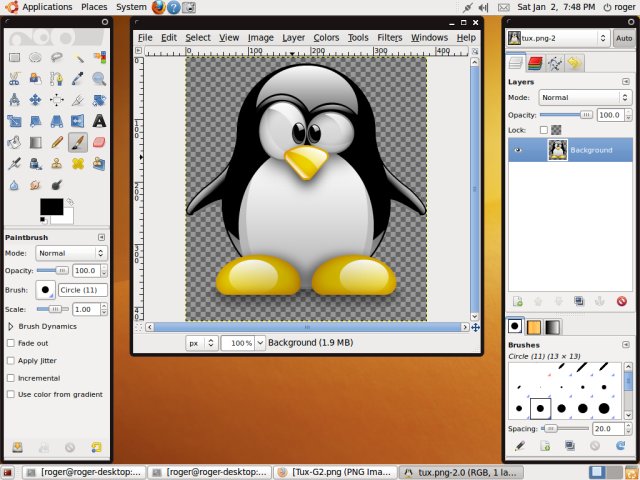Screen dimensions: 640x480
Task: Enable the Apply Jitter checkbox
Action: coord(11,360)
